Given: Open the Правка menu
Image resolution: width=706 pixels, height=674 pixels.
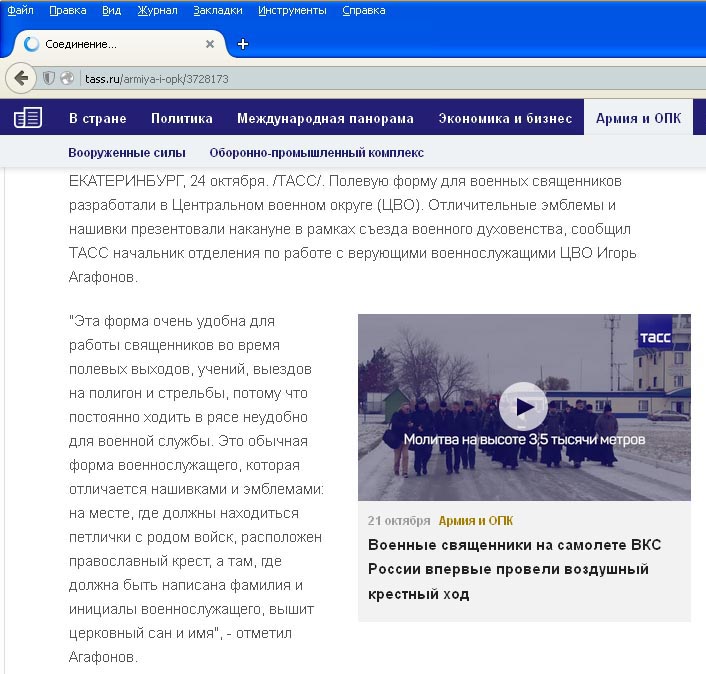Looking at the screenshot, I should [68, 10].
